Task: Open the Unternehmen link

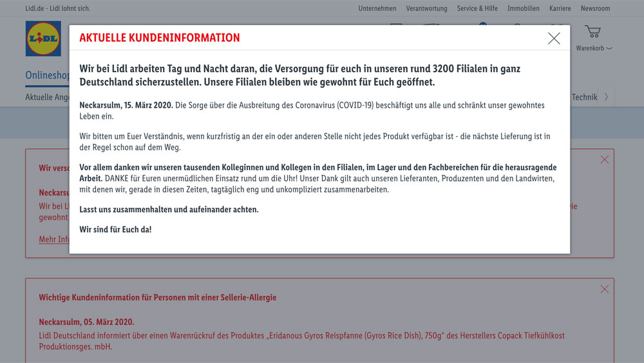Action: coord(377,8)
